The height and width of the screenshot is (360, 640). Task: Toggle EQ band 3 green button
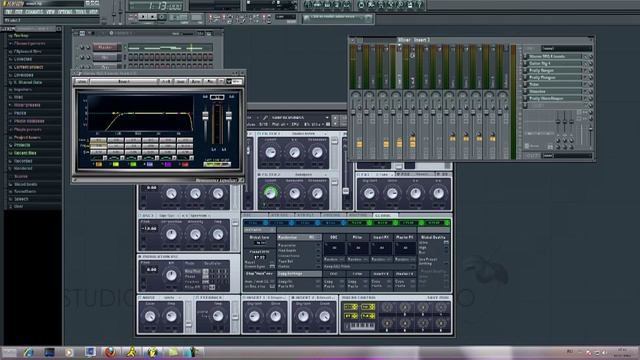(x=133, y=164)
